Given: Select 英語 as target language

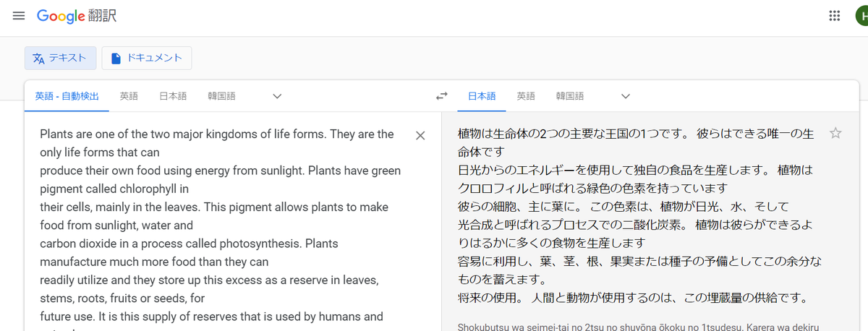Looking at the screenshot, I should tap(526, 96).
